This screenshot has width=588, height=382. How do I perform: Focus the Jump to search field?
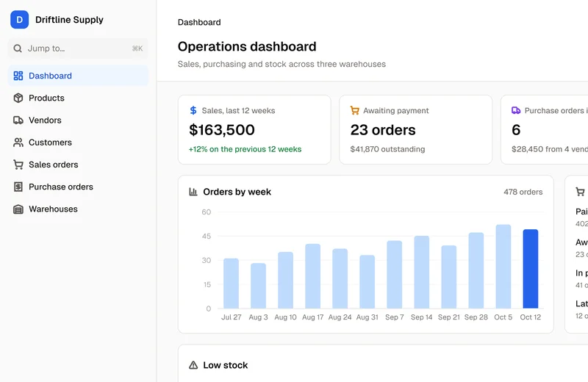click(x=78, y=48)
